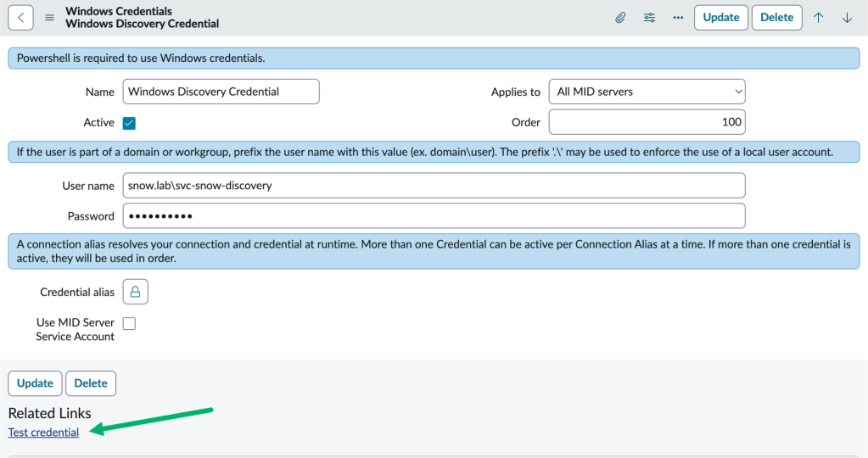Open attachments via the paperclip icon

[x=620, y=18]
